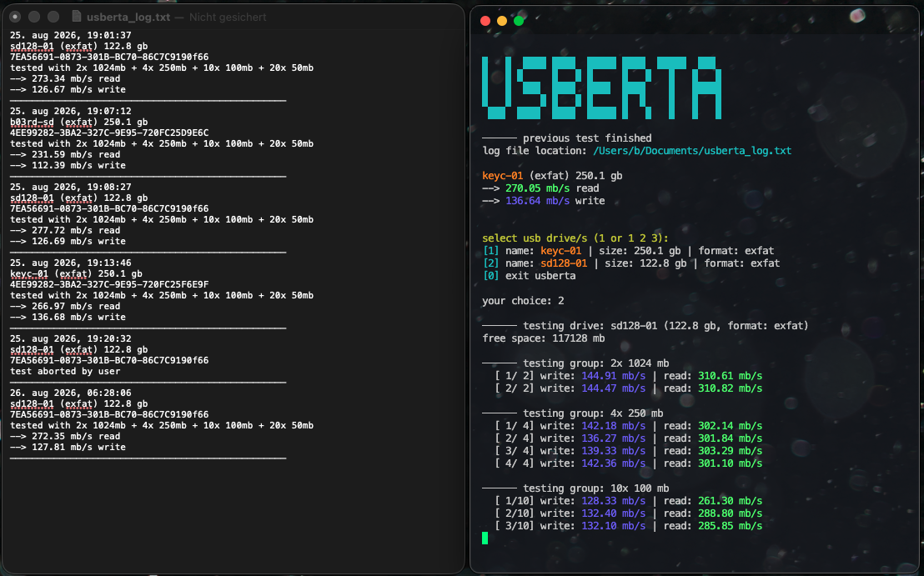Click the "112.39 mb/s write" log line
924x576 pixels.
pyautogui.click(x=68, y=166)
